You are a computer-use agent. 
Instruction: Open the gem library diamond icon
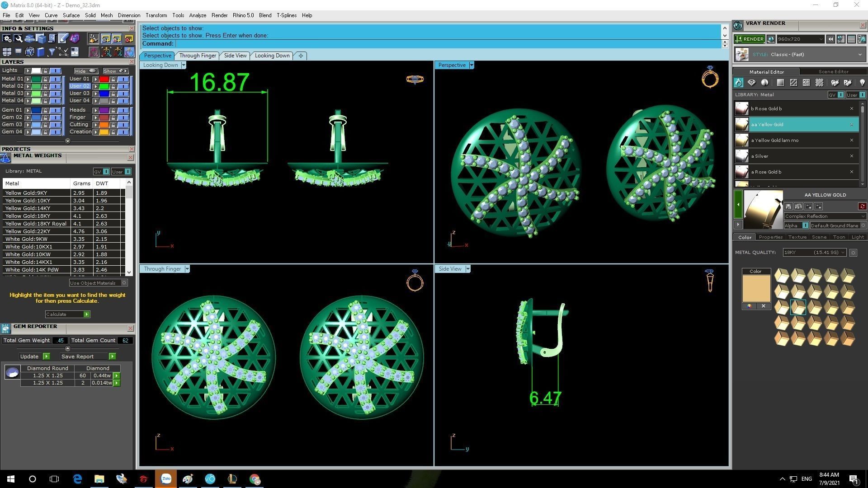[751, 83]
